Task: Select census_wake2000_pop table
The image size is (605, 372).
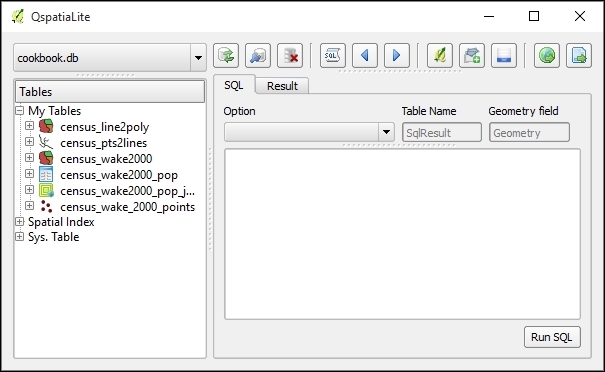Action: [x=119, y=175]
